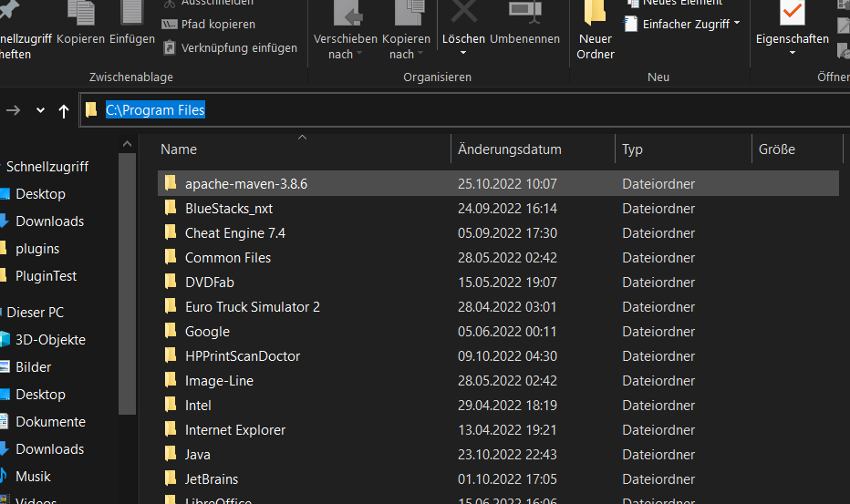Select the Google folder icon
Viewport: 850px width, 504px height.
tap(171, 331)
